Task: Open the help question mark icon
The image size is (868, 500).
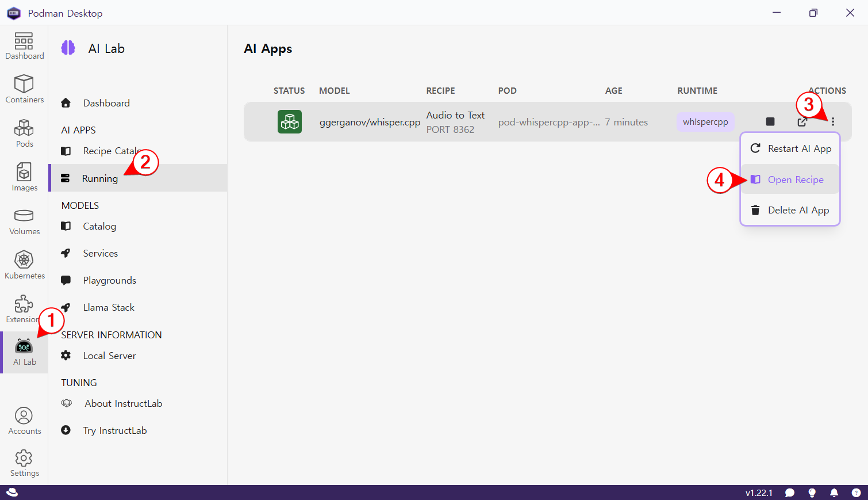Action: pos(855,493)
